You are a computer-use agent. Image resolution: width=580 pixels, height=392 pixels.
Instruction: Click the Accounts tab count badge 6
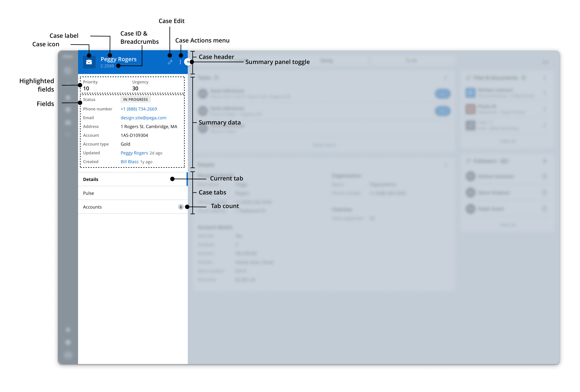pyautogui.click(x=181, y=207)
